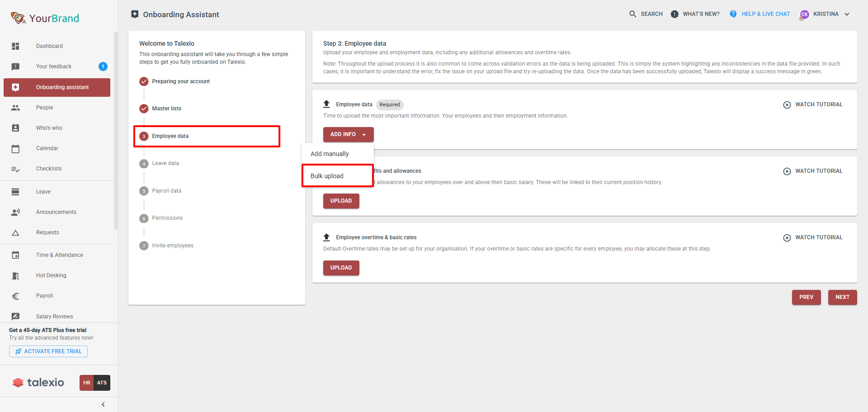
Task: Open People group icon in sidebar
Action: point(15,108)
